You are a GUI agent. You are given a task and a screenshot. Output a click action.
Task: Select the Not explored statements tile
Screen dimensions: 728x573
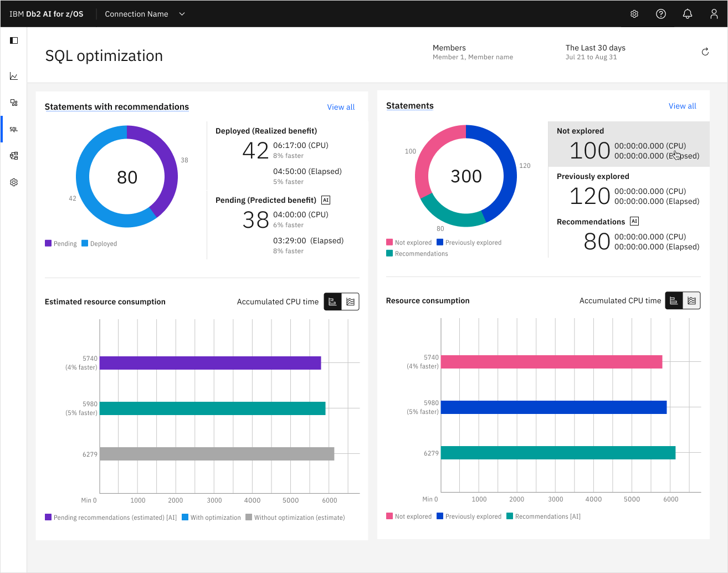pyautogui.click(x=628, y=144)
